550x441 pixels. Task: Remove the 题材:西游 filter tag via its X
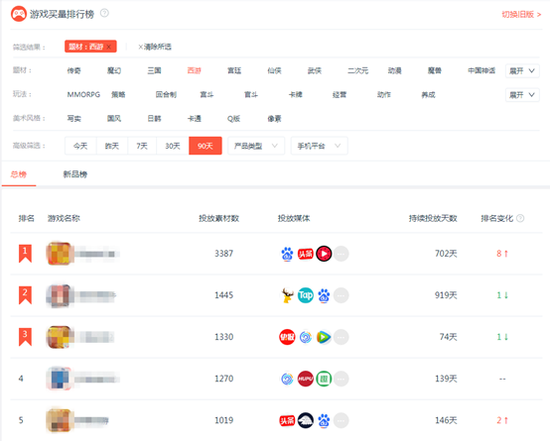(x=109, y=47)
